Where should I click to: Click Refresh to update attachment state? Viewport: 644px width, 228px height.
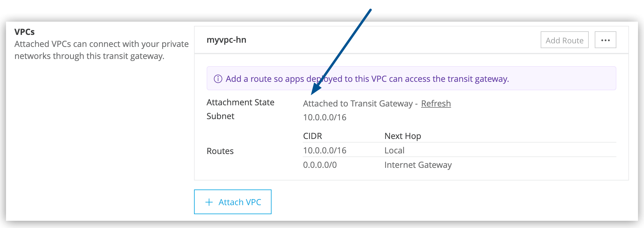436,103
